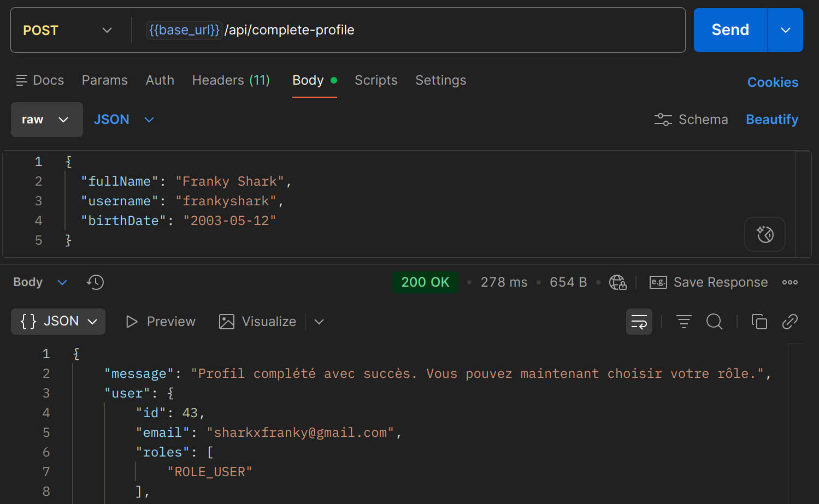The height and width of the screenshot is (504, 819).
Task: Toggle the word wrap icon
Action: coord(639,322)
